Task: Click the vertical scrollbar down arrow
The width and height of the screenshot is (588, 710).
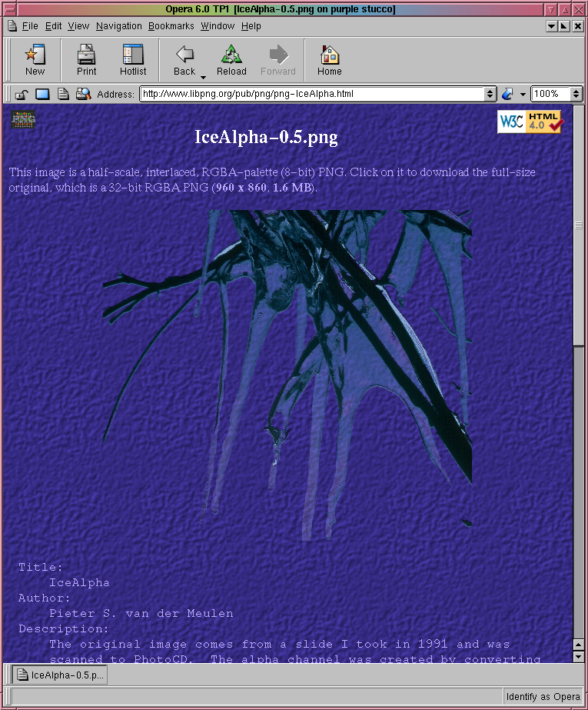Action: pos(579,656)
